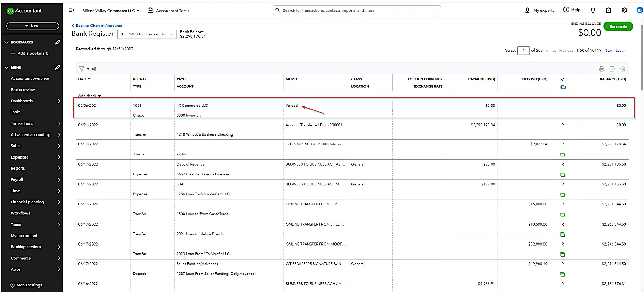Screen dimensions: 644x292
Task: Print the register list
Action: tap(602, 69)
